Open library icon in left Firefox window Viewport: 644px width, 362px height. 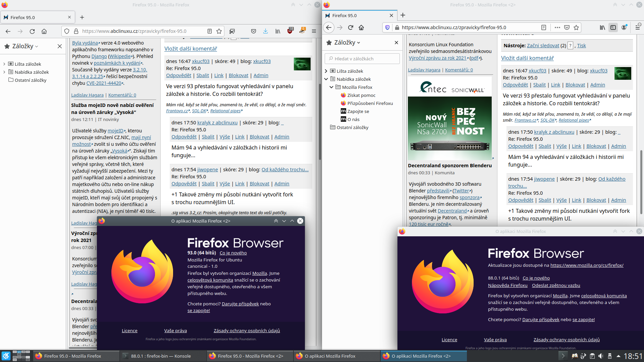278,31
